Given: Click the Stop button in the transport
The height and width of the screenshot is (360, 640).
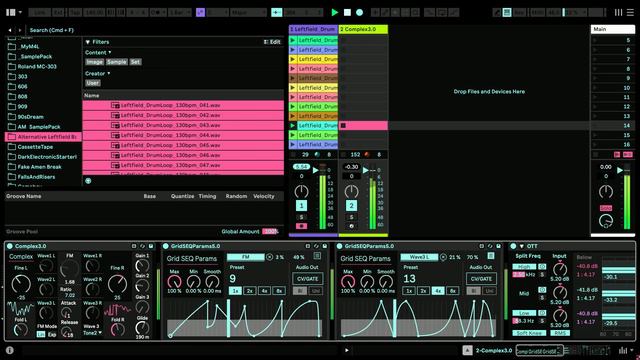Looking at the screenshot, I should coord(347,12).
